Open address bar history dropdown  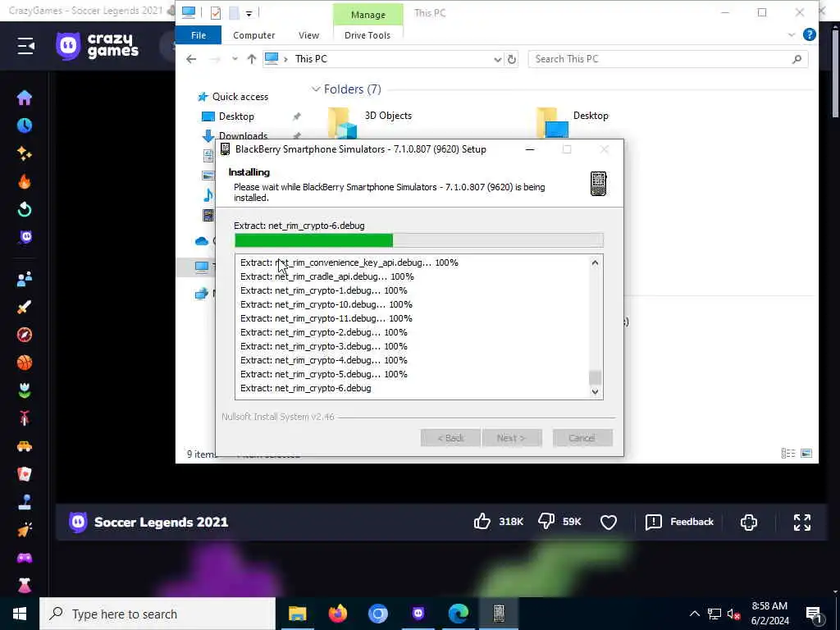click(498, 59)
